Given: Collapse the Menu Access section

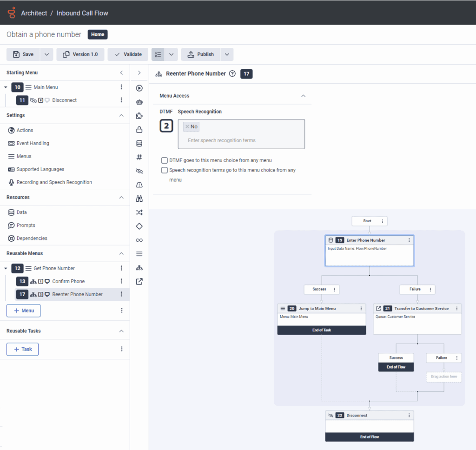Looking at the screenshot, I should (x=304, y=96).
